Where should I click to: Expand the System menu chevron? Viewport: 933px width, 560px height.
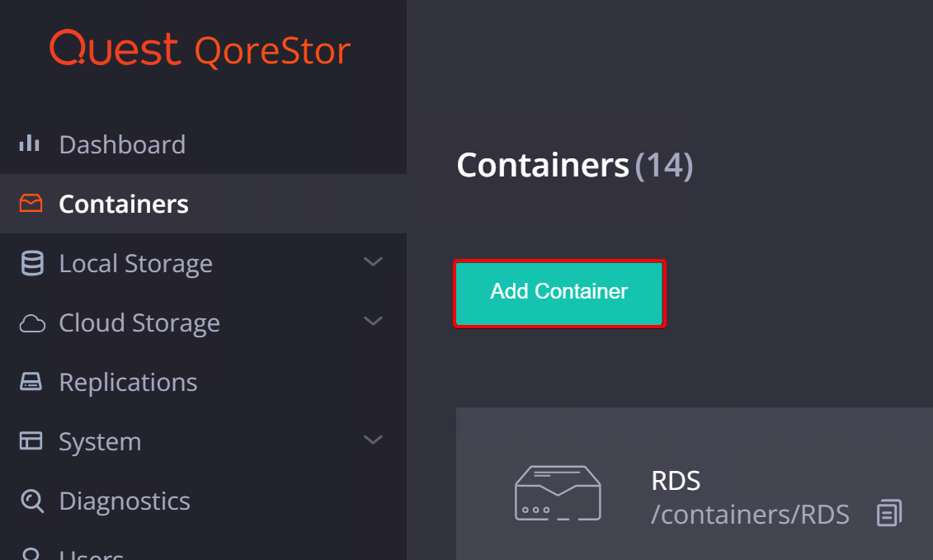pos(373,440)
